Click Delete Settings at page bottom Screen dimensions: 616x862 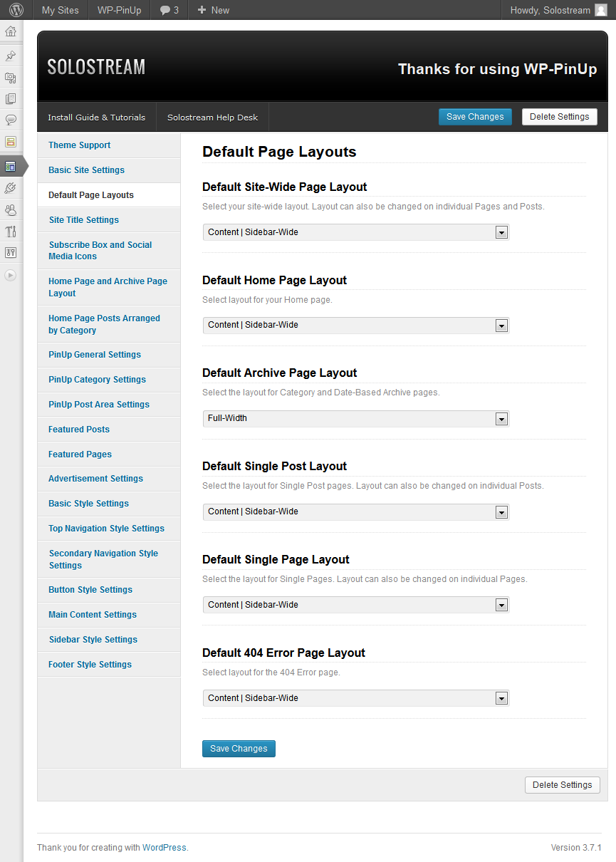pos(563,785)
